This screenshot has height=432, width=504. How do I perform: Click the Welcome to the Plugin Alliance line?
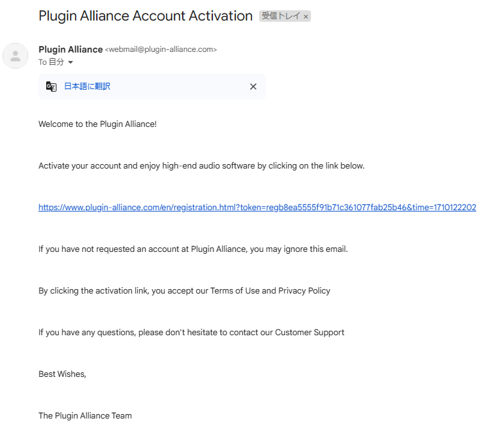coord(97,124)
